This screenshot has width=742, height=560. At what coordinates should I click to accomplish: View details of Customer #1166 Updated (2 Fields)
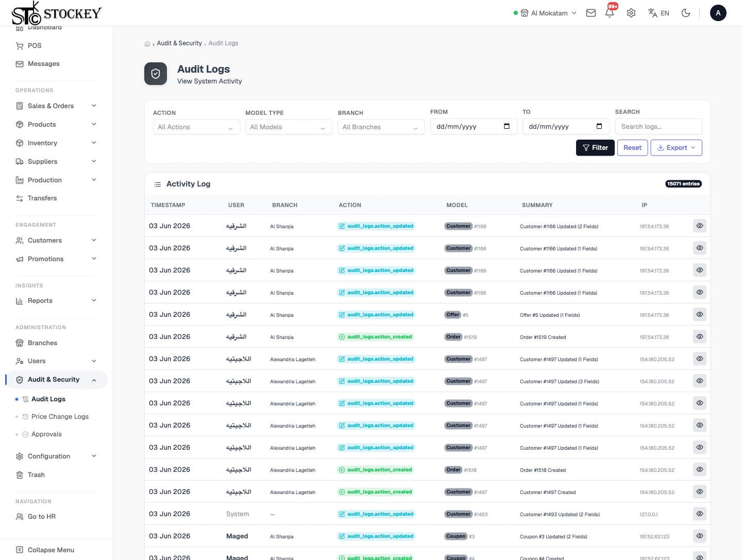pos(700,226)
